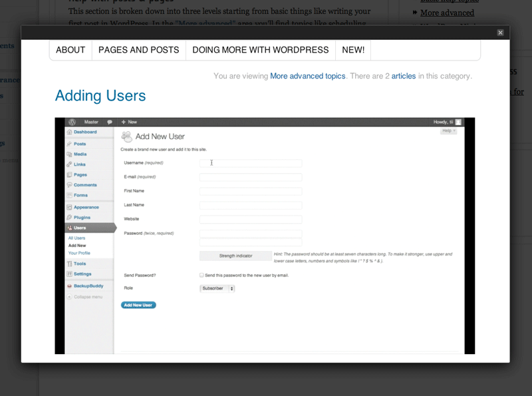Click the WordPress logo icon in admin bar
The image size is (532, 396).
pyautogui.click(x=72, y=122)
